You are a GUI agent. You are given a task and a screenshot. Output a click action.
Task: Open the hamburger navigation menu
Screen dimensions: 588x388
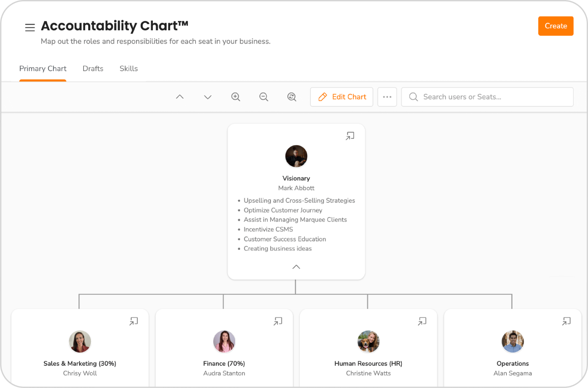click(x=30, y=27)
